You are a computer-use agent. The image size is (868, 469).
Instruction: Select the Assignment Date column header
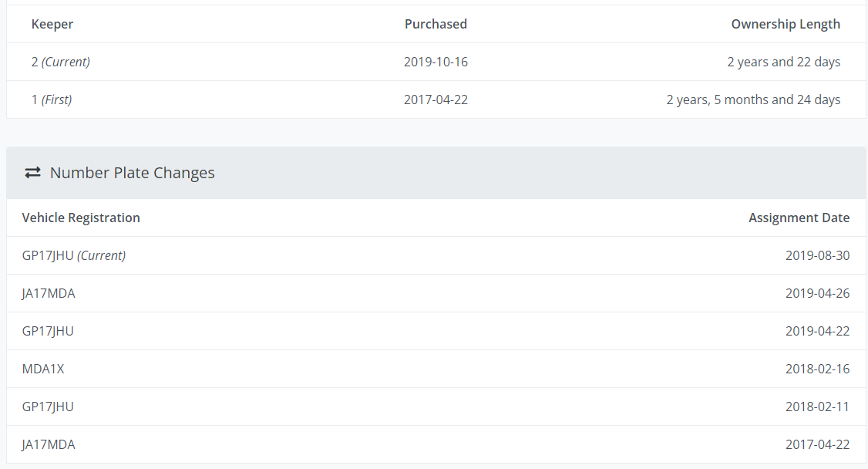[x=799, y=218]
